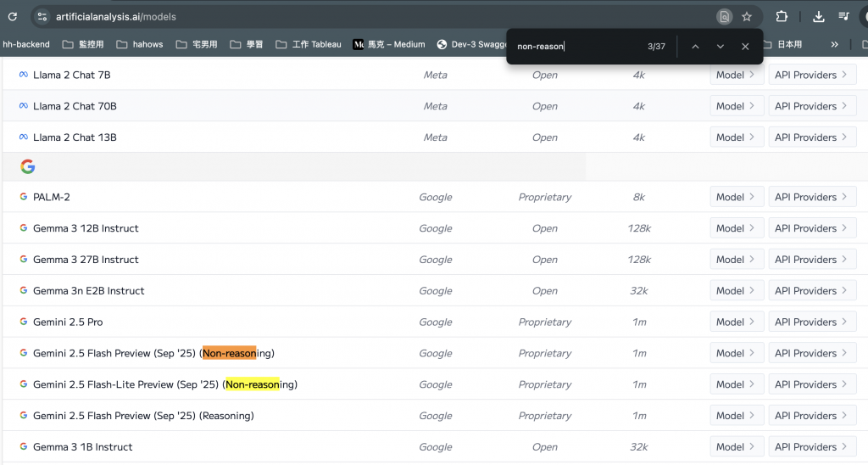The image size is (868, 465).
Task: Show more bookmarks with the double chevron
Action: click(834, 44)
